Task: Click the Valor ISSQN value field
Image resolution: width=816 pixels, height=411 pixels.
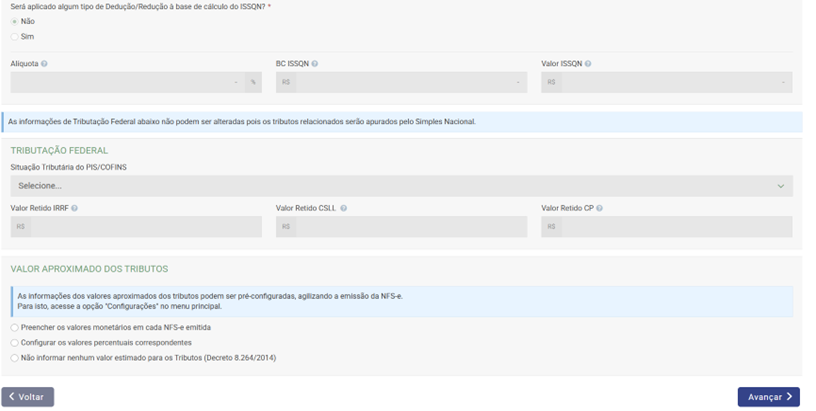Action: coord(677,83)
